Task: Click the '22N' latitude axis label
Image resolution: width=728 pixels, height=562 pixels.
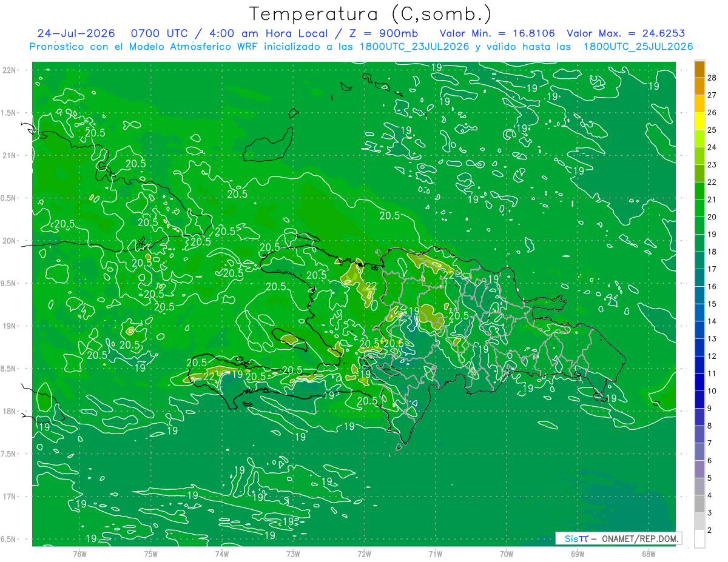Action: click(9, 70)
